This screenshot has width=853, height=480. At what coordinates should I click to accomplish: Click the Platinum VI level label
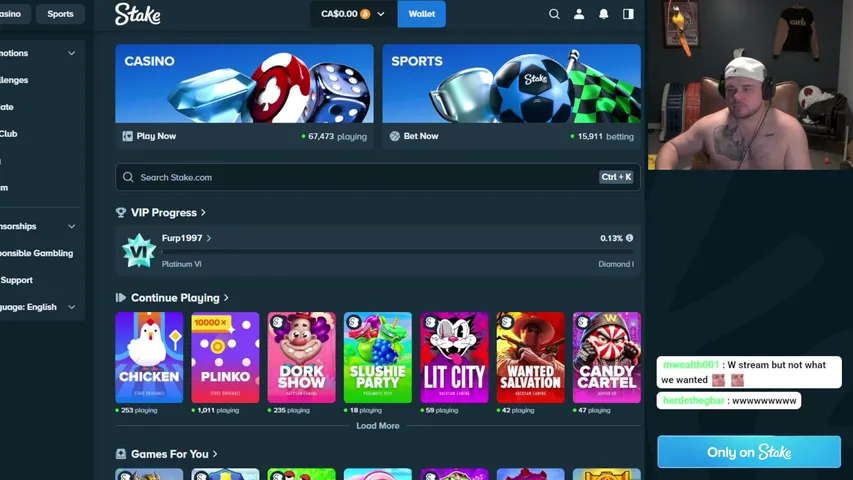(181, 264)
